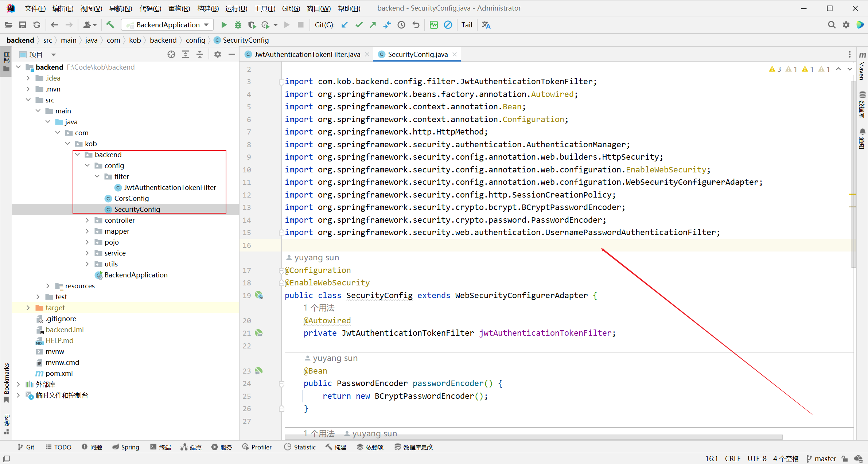
Task: Select the SecurityConfig.java tab
Action: pyautogui.click(x=418, y=54)
